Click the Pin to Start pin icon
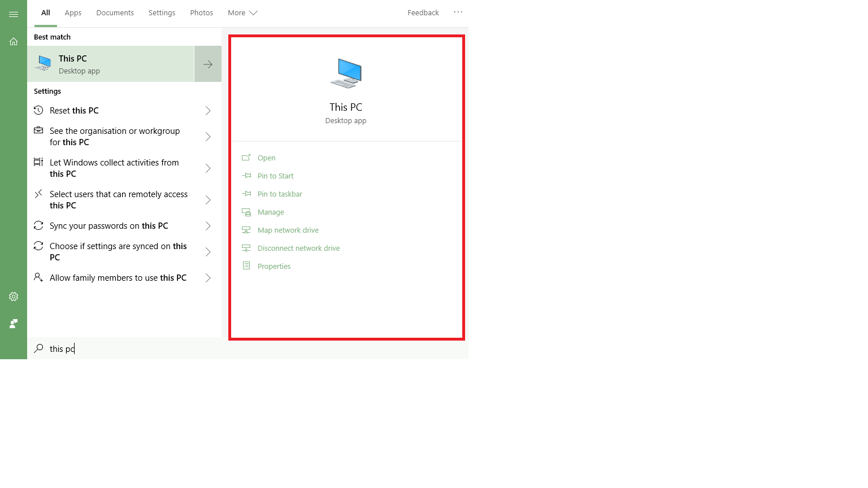This screenshot has height=488, width=868. coord(246,176)
